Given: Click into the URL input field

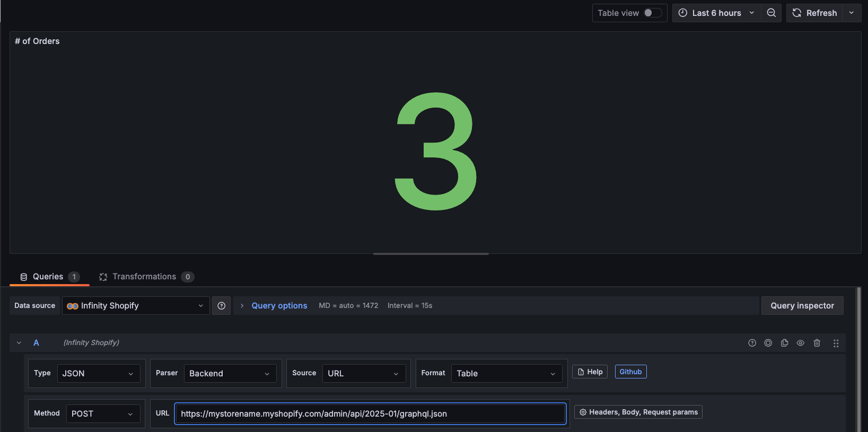Looking at the screenshot, I should pos(370,413).
